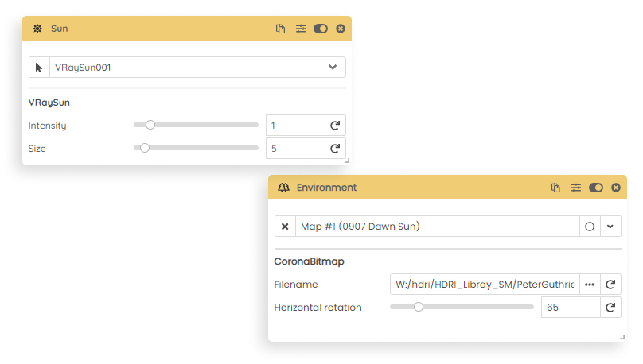The width and height of the screenshot is (643, 364).
Task: Toggle the Sun panel on/off switch
Action: [321, 29]
